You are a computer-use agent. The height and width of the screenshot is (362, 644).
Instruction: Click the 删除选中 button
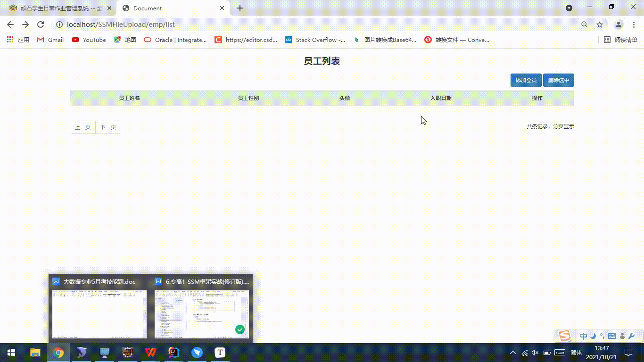tap(558, 80)
